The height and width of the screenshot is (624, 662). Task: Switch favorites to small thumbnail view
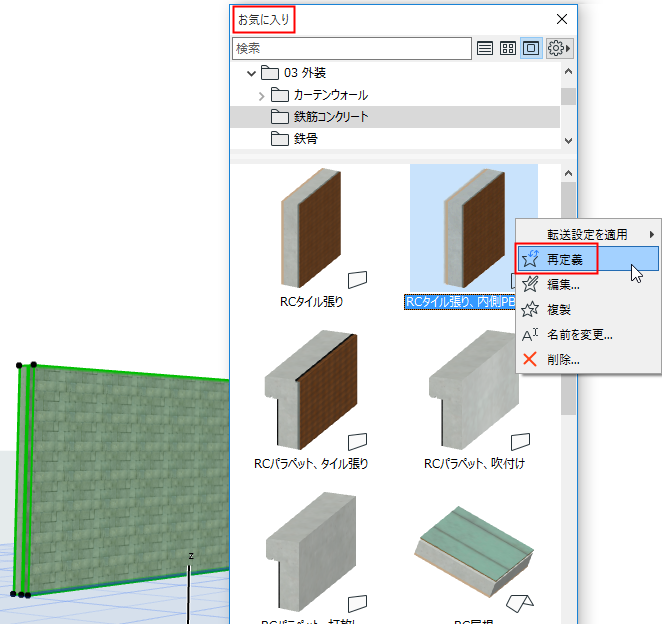507,49
